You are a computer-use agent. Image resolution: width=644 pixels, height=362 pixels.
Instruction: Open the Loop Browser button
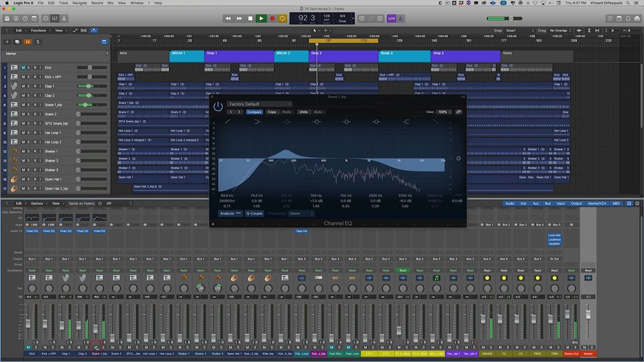tap(628, 19)
